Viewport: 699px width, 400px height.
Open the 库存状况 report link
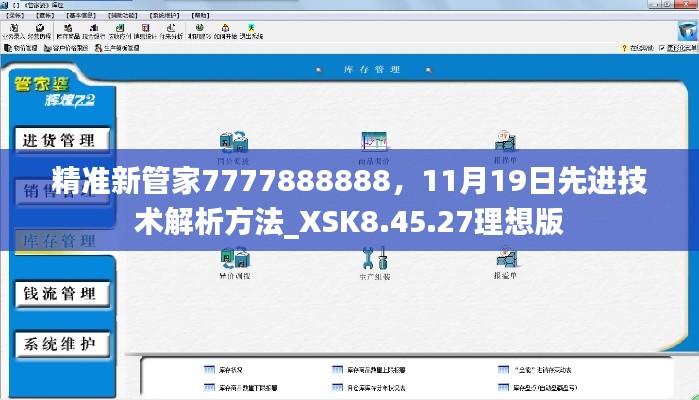[223, 370]
